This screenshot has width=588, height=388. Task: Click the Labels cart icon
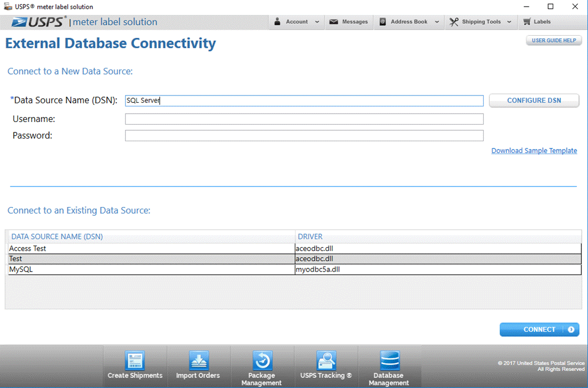tap(527, 22)
